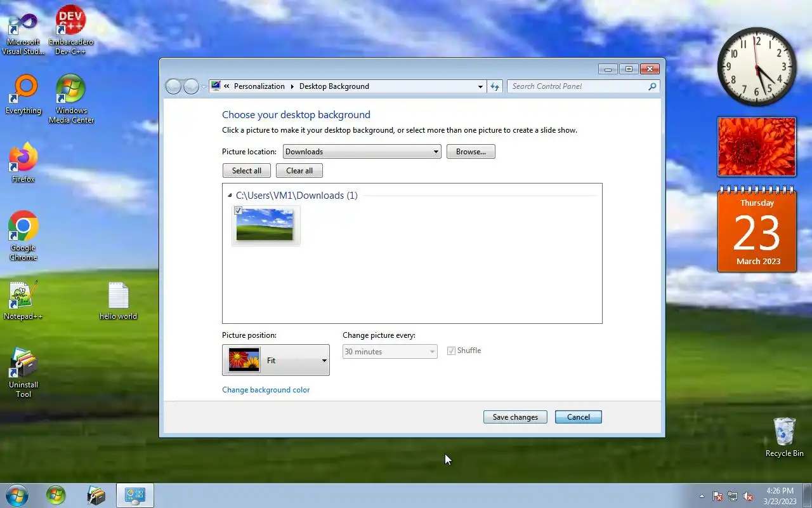
Task: Select the hello world text file
Action: [118, 301]
